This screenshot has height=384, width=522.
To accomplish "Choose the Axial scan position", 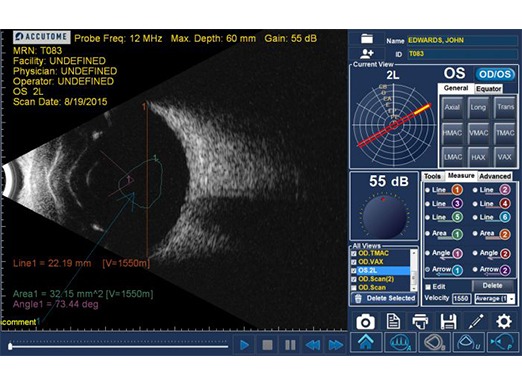I will pos(452,107).
